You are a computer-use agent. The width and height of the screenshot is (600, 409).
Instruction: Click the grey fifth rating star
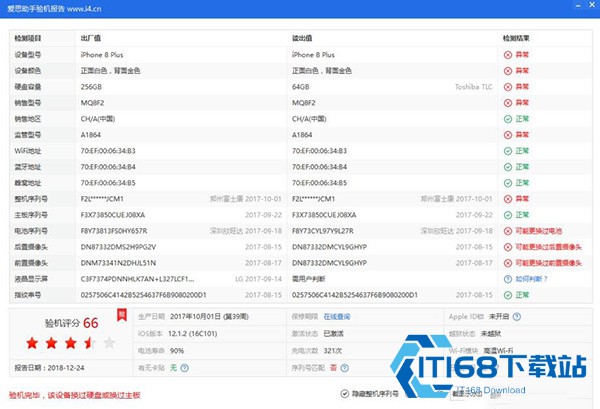pos(109,343)
